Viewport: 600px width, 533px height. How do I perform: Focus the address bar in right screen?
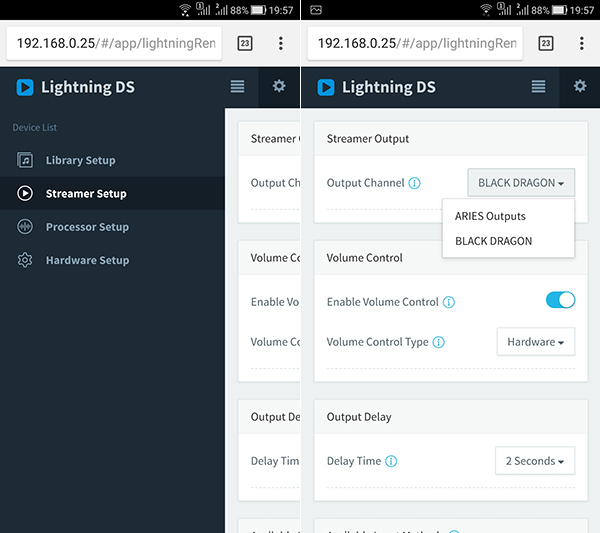pos(415,43)
